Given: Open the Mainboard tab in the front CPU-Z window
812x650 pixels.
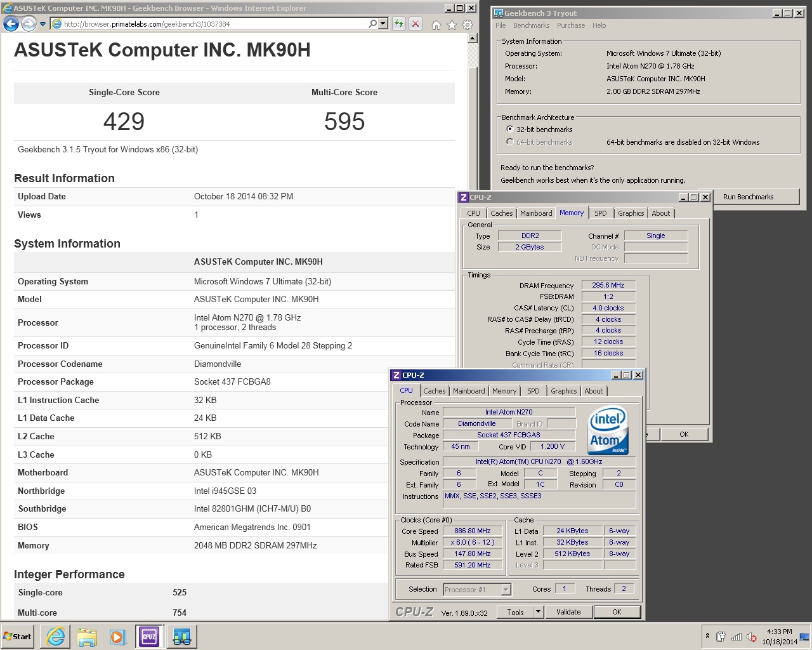Looking at the screenshot, I should (x=469, y=391).
